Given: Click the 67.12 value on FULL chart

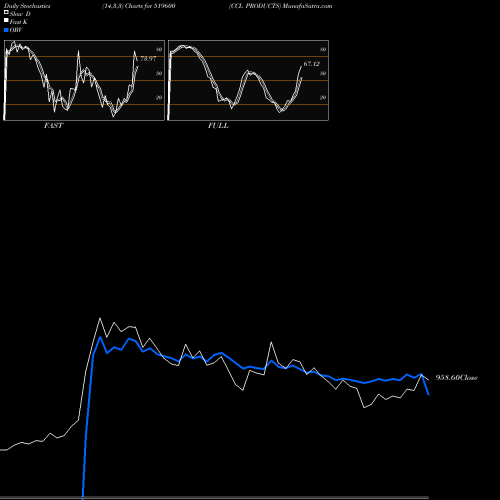Looking at the screenshot, I should pos(312,64).
